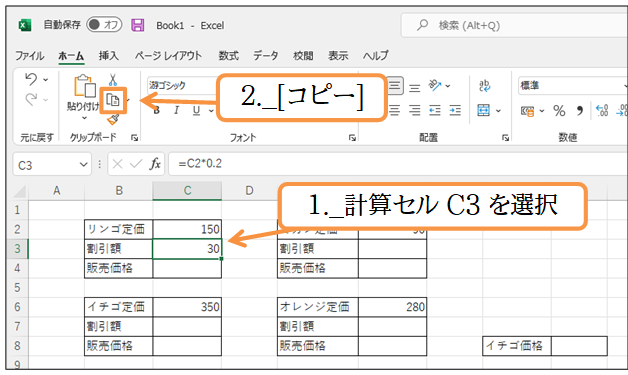This screenshot has width=628, height=375.
Task: Open the ページ レイアウト tab
Action: (168, 55)
